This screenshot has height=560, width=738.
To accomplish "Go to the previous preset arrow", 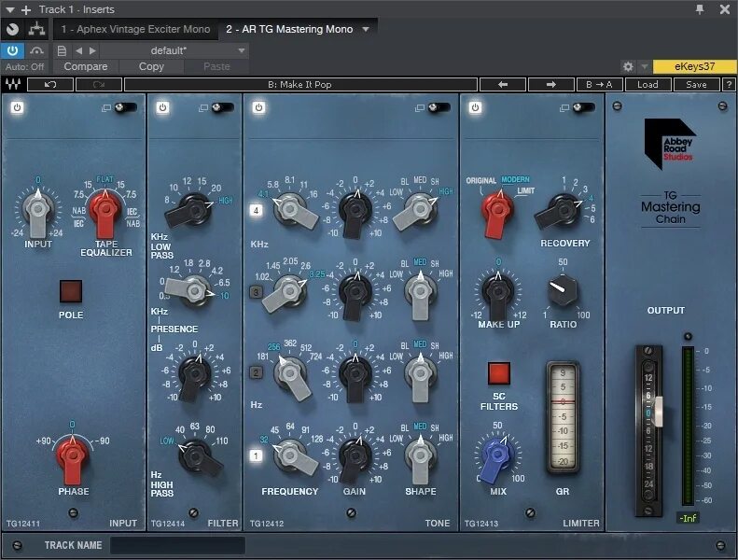I will [78, 50].
